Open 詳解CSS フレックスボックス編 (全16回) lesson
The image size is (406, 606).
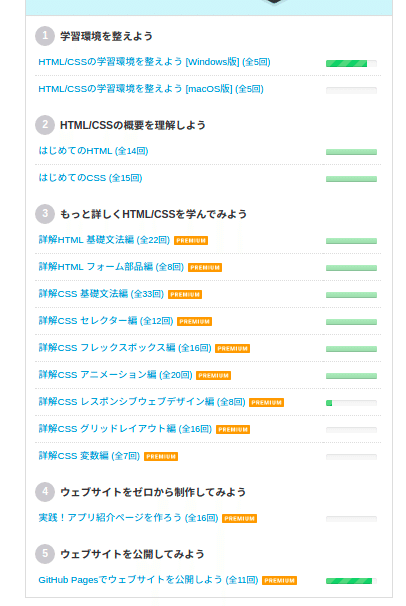pos(124,348)
